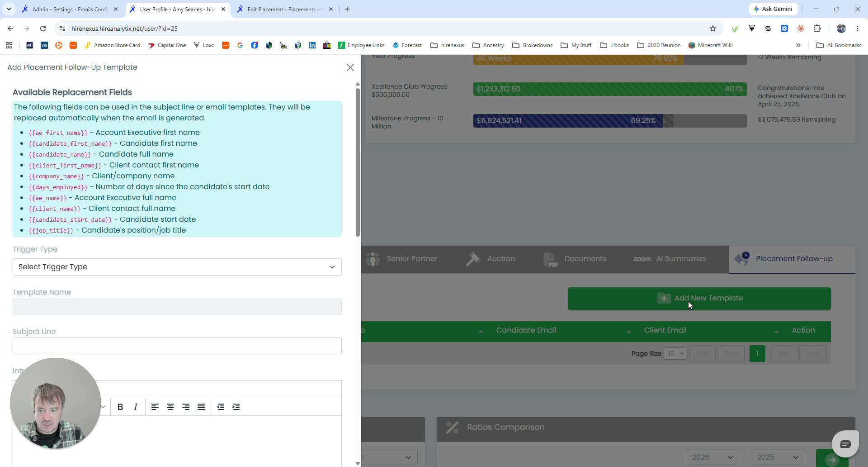Image resolution: width=868 pixels, height=467 pixels.
Task: Open Chrome extensions puzzle icon
Action: click(817, 29)
